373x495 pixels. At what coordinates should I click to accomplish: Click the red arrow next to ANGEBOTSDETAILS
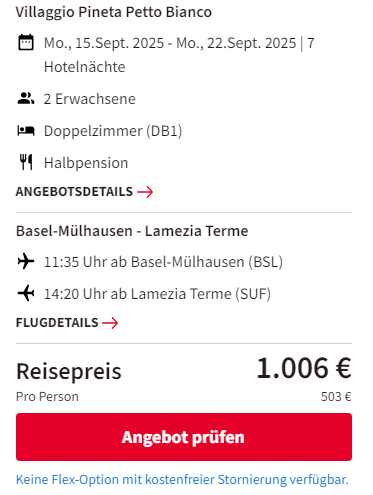[x=145, y=192]
